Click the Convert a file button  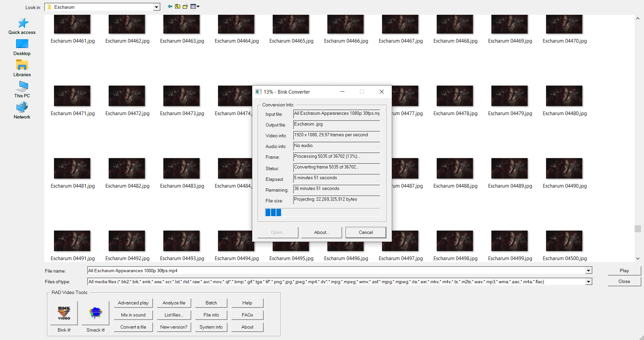coord(133,327)
